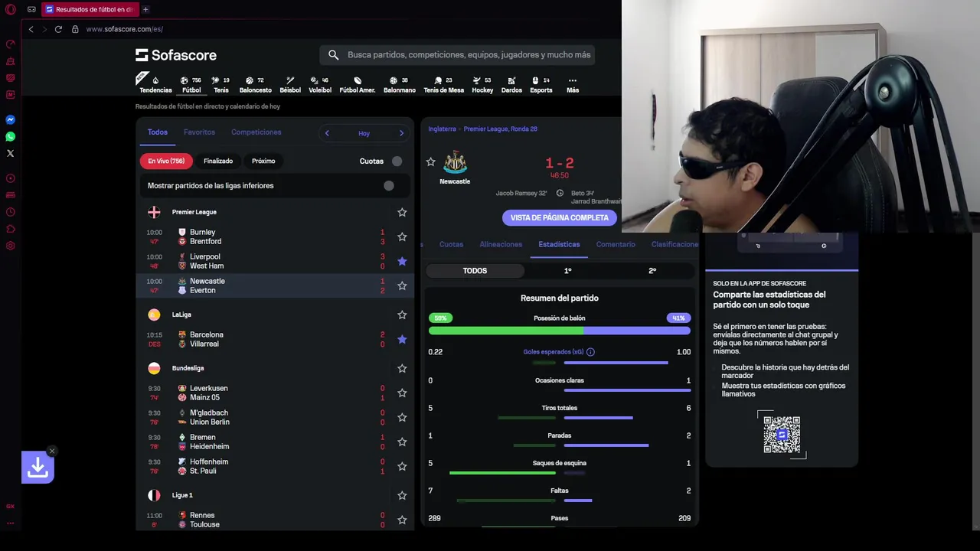The width and height of the screenshot is (980, 551).
Task: Select the Tenis sport icon
Action: pyautogui.click(x=220, y=84)
